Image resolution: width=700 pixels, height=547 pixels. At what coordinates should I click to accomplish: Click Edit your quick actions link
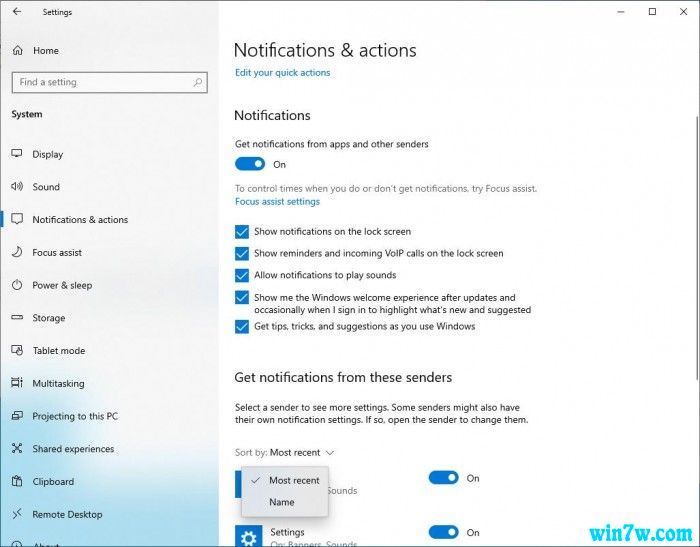click(x=283, y=73)
